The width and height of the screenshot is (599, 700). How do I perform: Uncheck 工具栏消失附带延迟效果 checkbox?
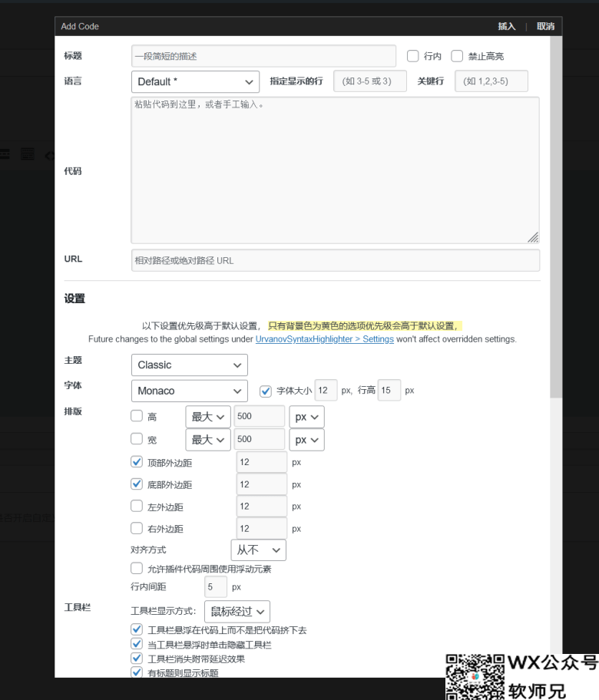tap(136, 659)
